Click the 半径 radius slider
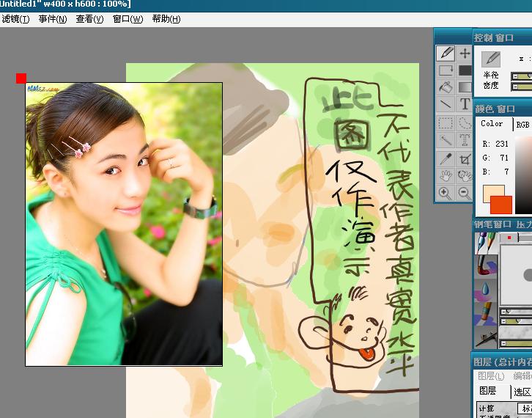Image resolution: width=532 pixels, height=418 pixels. 522,76
